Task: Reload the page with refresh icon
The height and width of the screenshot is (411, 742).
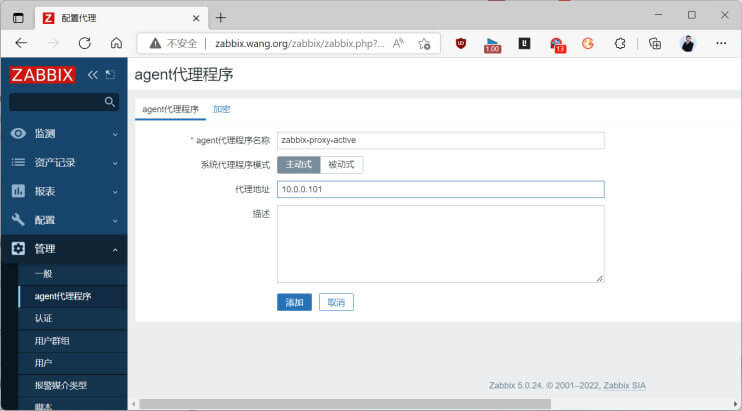Action: click(x=85, y=44)
